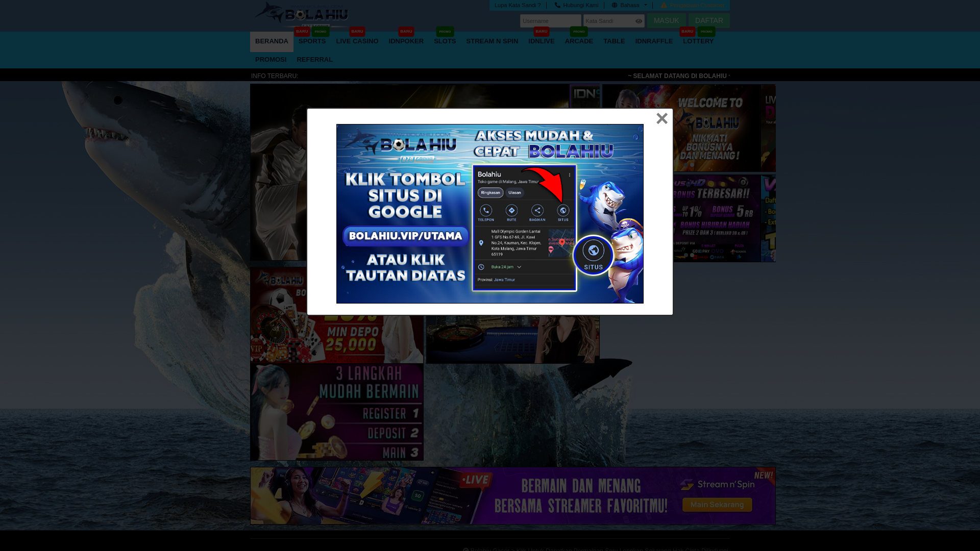
Task: Expand the Bahasa dropdown arrow
Action: 645,5
